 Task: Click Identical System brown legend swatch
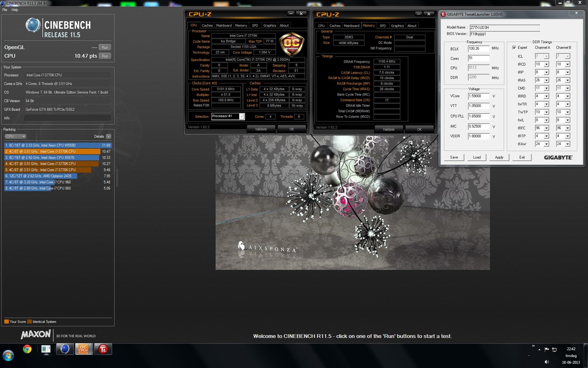(29, 322)
